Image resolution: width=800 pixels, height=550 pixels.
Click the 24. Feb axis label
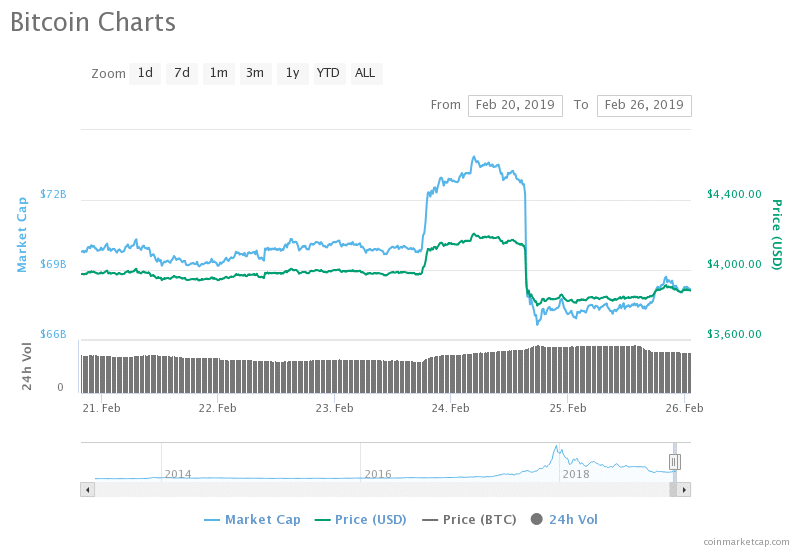(451, 408)
